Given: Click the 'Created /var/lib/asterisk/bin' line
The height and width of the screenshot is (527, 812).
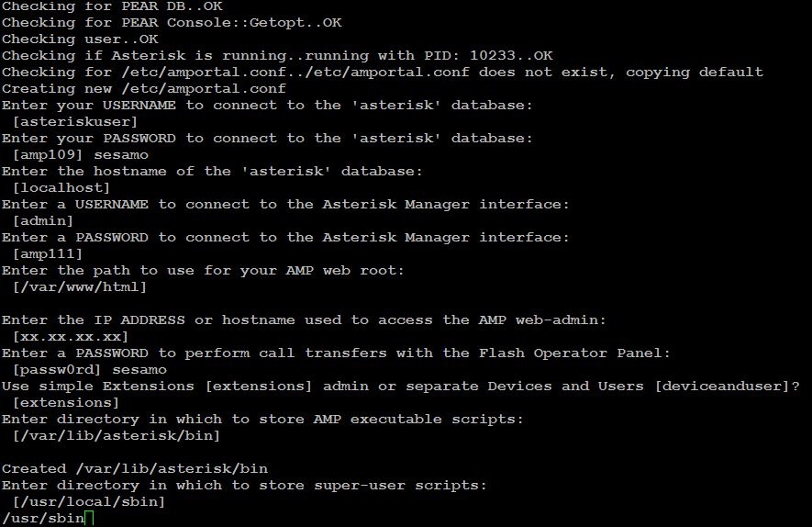Looking at the screenshot, I should coord(135,469).
